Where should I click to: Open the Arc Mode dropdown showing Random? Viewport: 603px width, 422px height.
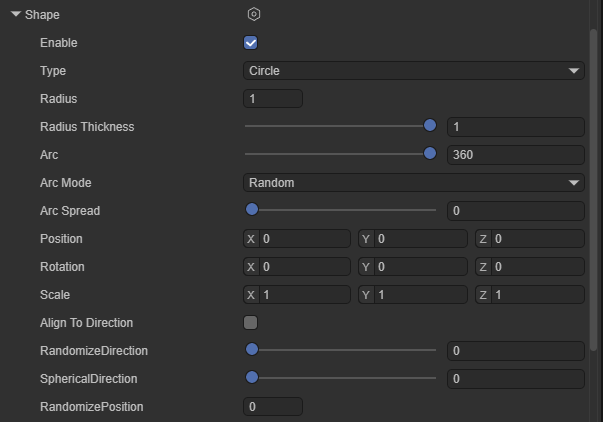(x=413, y=183)
